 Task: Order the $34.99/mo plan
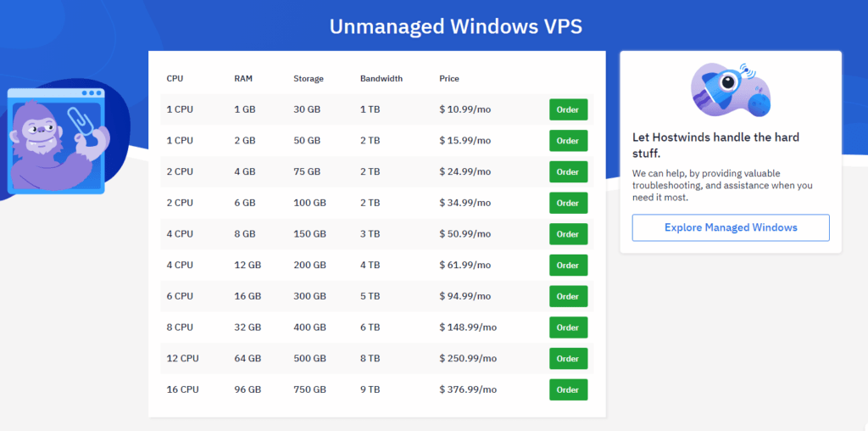568,203
